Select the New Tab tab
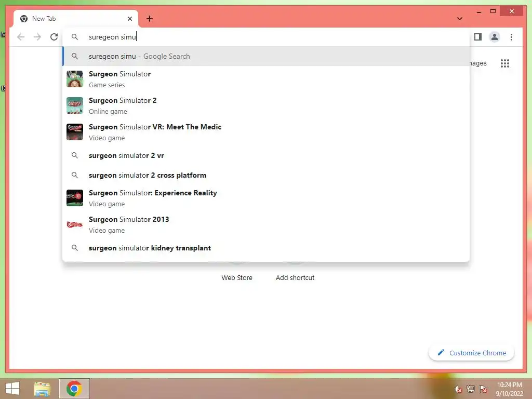This screenshot has height=399, width=532. pyautogui.click(x=76, y=19)
